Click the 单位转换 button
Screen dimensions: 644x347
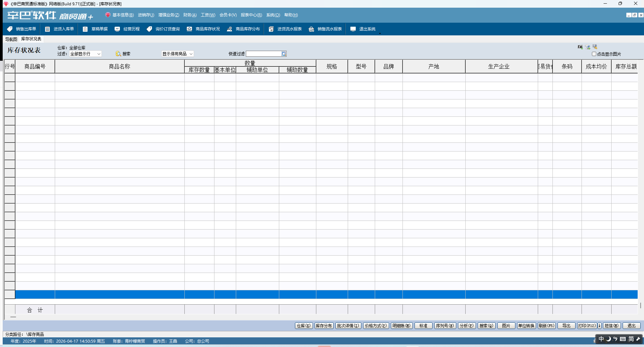coord(526,326)
